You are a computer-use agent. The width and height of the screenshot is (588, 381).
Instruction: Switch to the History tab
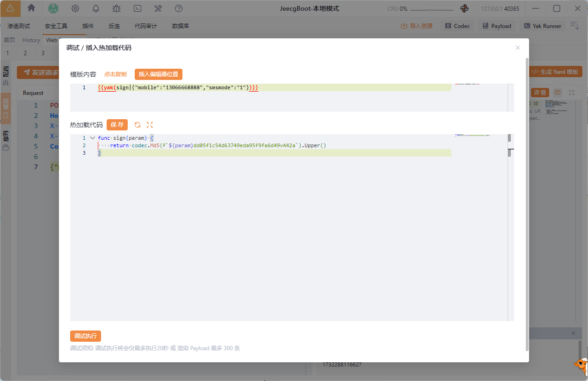pos(31,40)
